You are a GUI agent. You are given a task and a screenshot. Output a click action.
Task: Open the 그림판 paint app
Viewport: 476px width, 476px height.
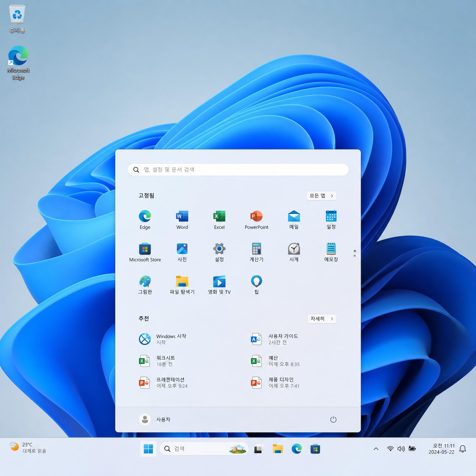point(145,285)
